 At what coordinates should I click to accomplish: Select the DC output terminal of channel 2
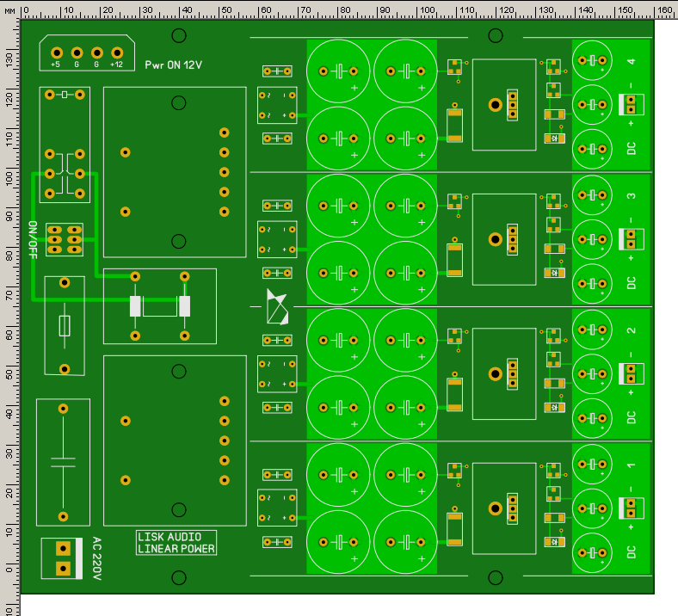coord(632,373)
